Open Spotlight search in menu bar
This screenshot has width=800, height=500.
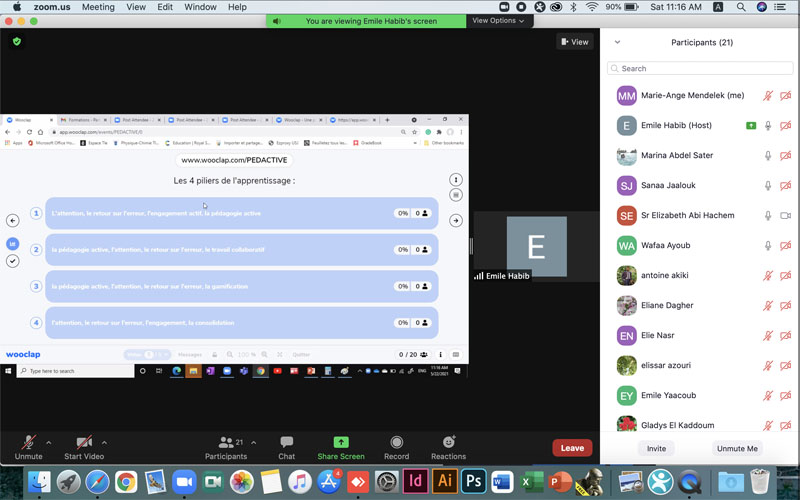pos(741,7)
